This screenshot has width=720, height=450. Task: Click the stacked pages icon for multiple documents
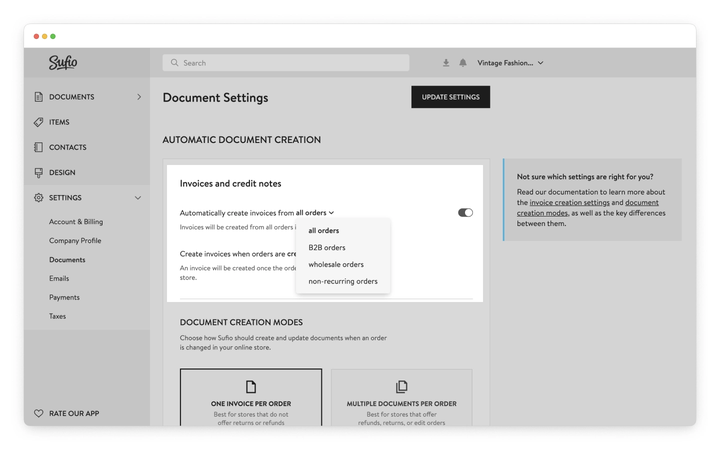401,387
